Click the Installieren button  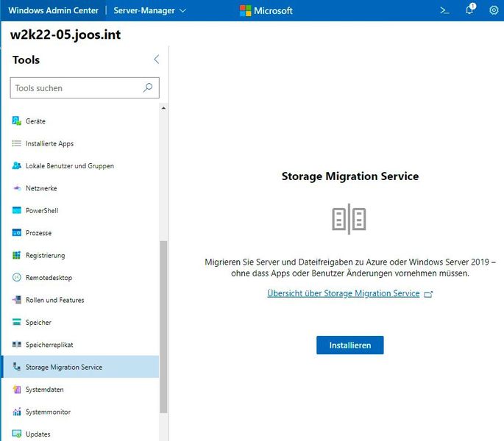[x=349, y=345]
